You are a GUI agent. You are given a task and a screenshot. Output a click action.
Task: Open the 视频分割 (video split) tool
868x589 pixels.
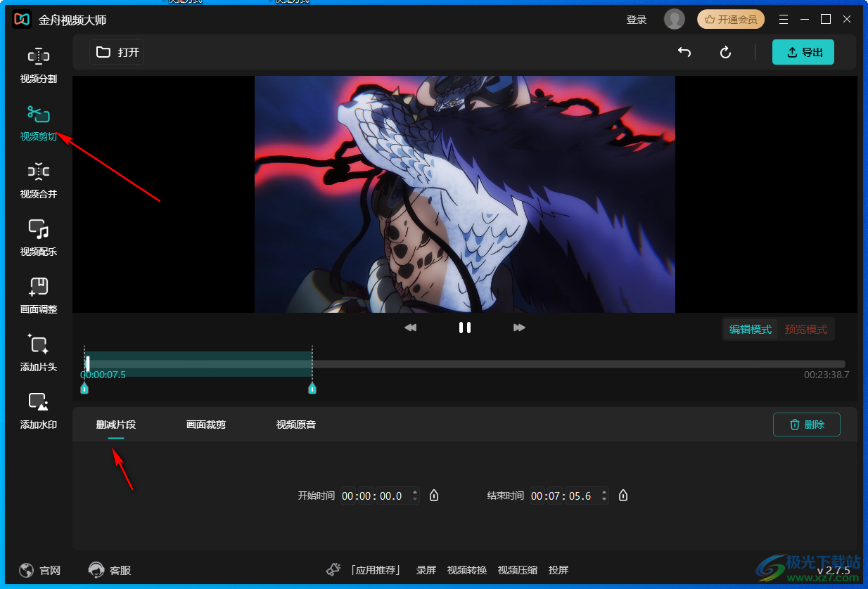click(39, 66)
